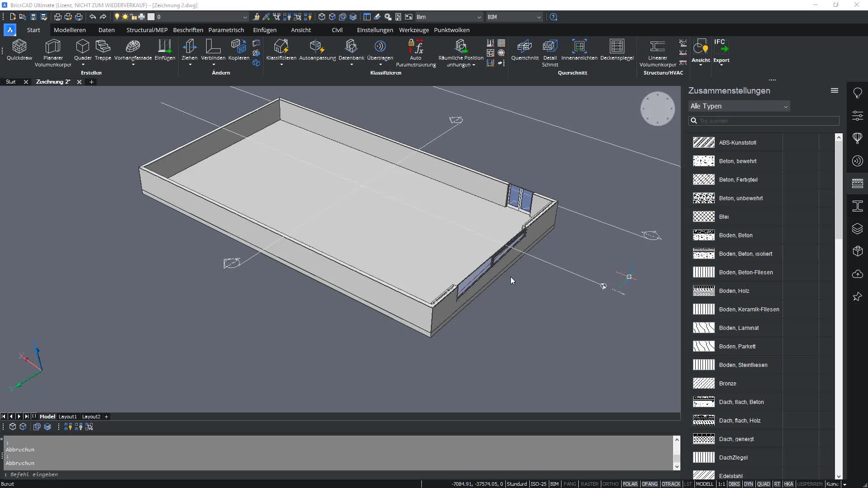Click the Tips lightbulb side panel icon

tap(858, 93)
